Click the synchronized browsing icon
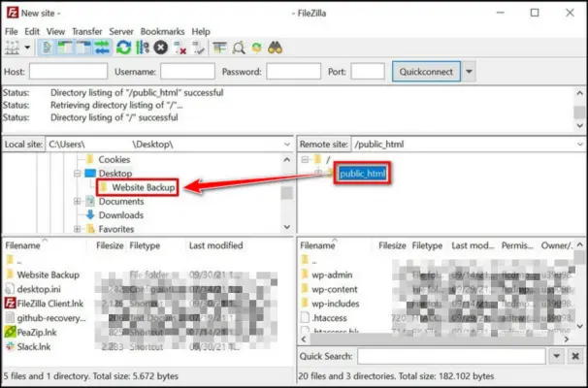 (256, 48)
